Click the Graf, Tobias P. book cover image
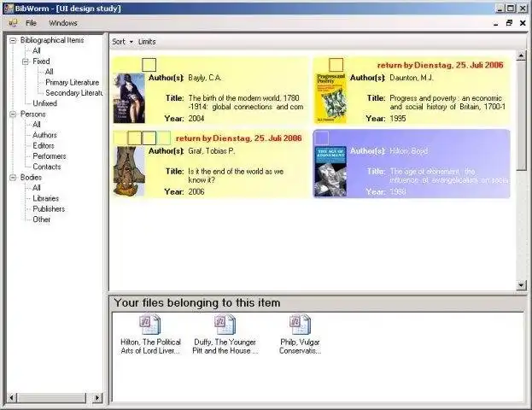 (129, 172)
